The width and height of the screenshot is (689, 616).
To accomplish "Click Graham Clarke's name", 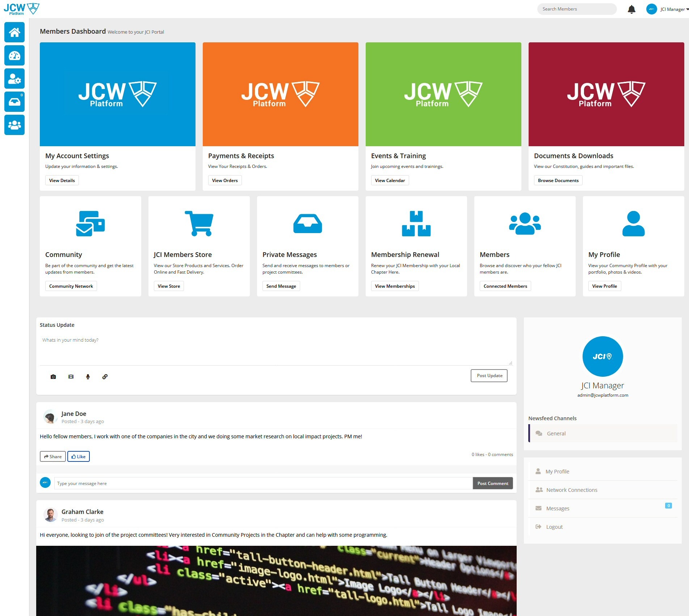I will click(x=83, y=511).
